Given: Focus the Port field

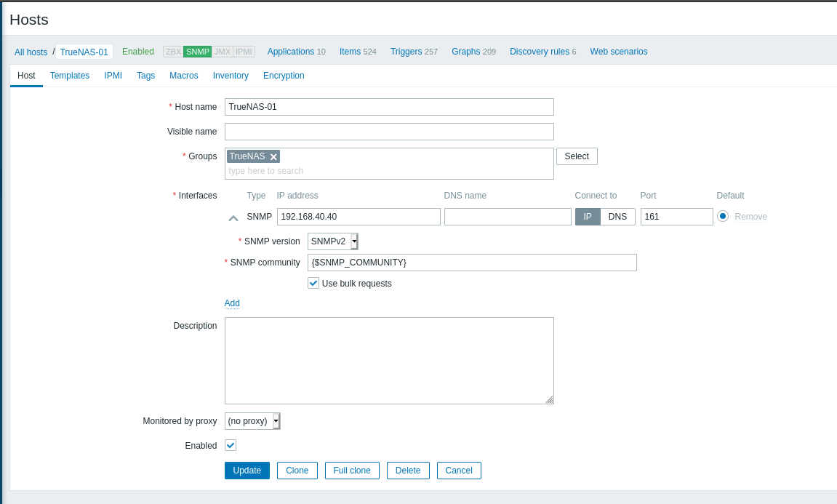Looking at the screenshot, I should click(677, 216).
